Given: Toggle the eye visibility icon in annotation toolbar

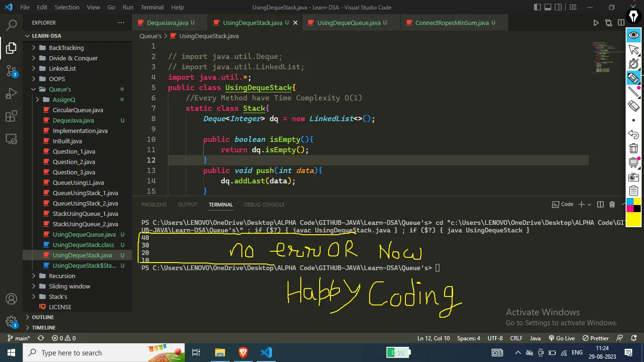Looking at the screenshot, I should pos(634,35).
